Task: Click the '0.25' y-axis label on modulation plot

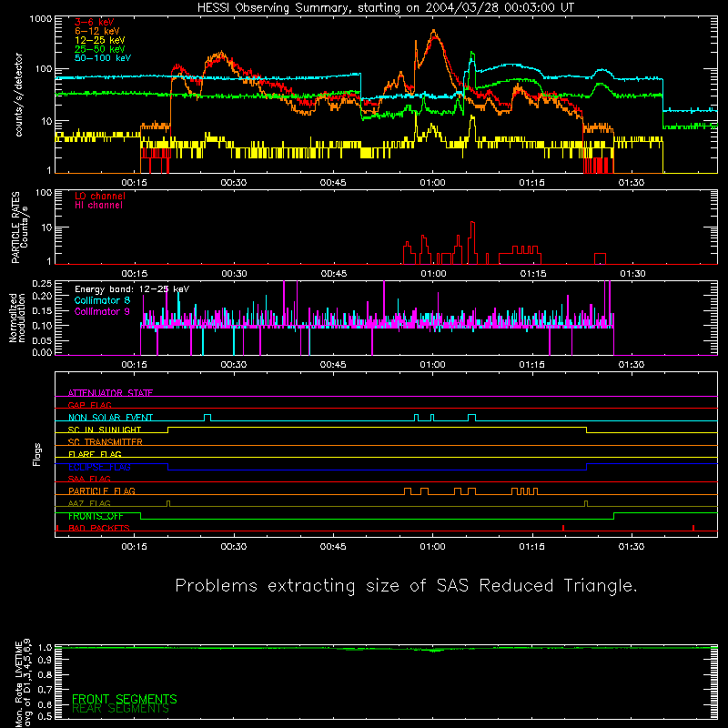Action: (42, 283)
